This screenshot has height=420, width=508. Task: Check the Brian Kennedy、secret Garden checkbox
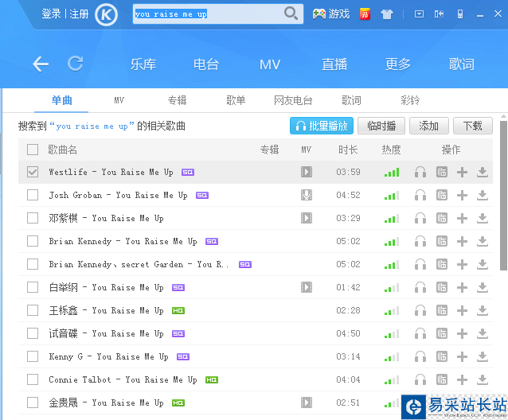[33, 264]
